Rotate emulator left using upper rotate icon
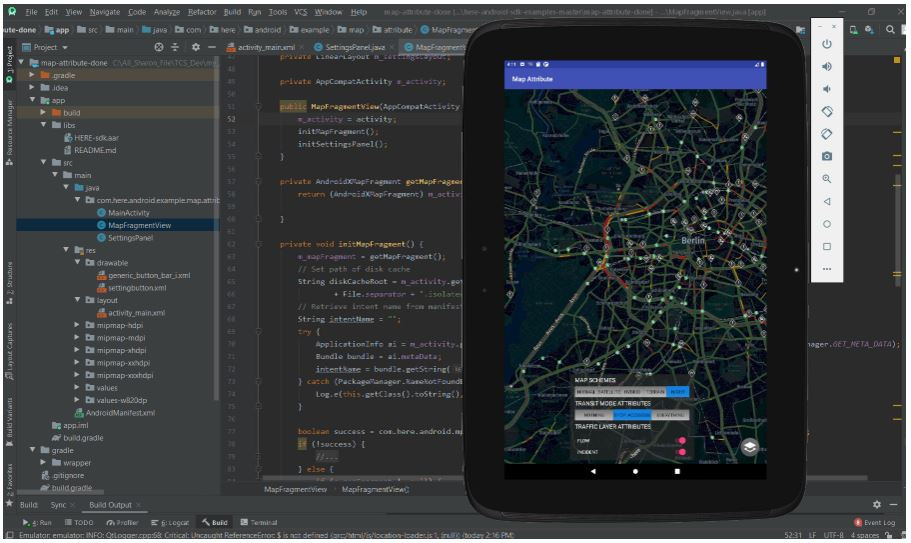 point(827,112)
